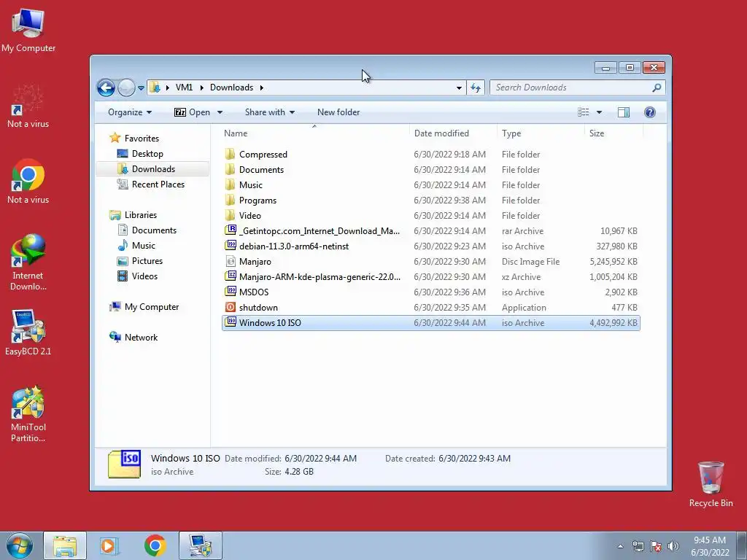Select the Documents folder in the file list
The height and width of the screenshot is (560, 747).
point(261,170)
